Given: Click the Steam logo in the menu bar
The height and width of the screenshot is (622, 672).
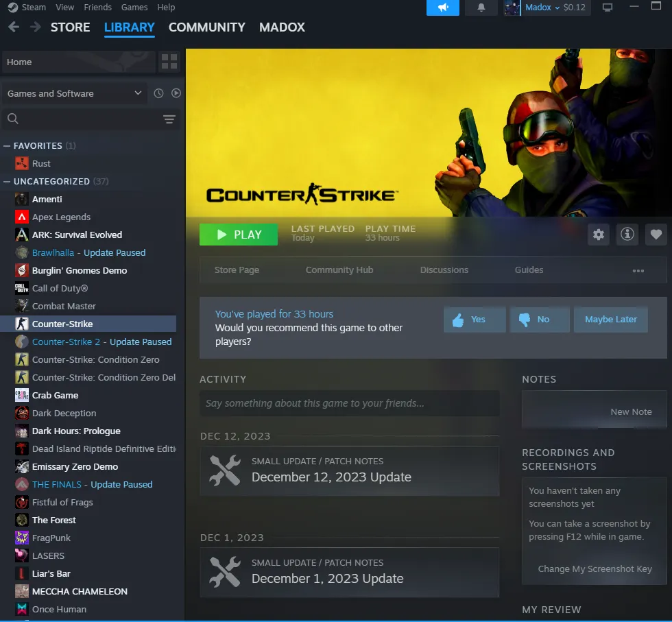Looking at the screenshot, I should pos(13,8).
